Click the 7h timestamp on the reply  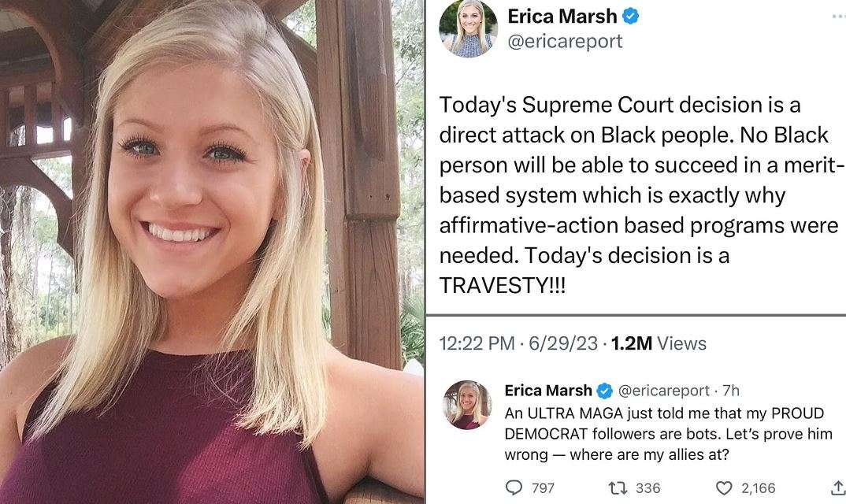(x=731, y=390)
